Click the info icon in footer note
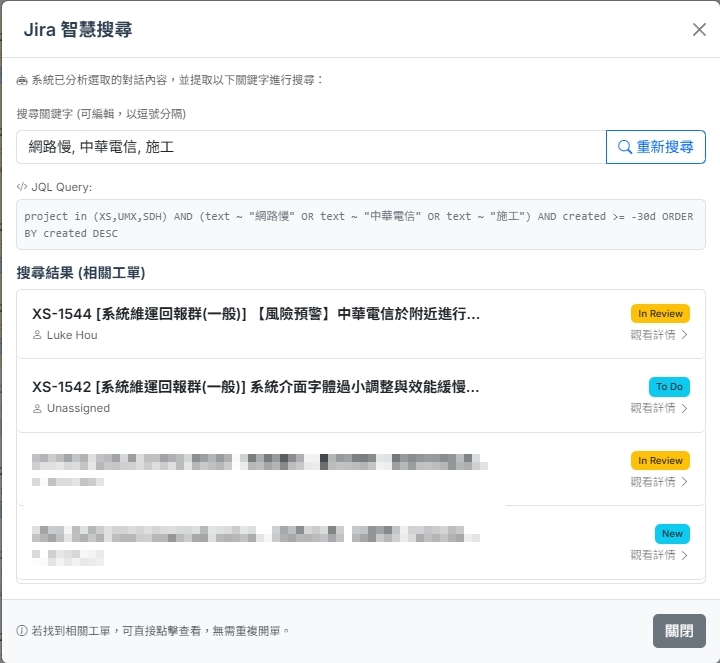Viewport: 720px width, 663px height. pos(22,630)
